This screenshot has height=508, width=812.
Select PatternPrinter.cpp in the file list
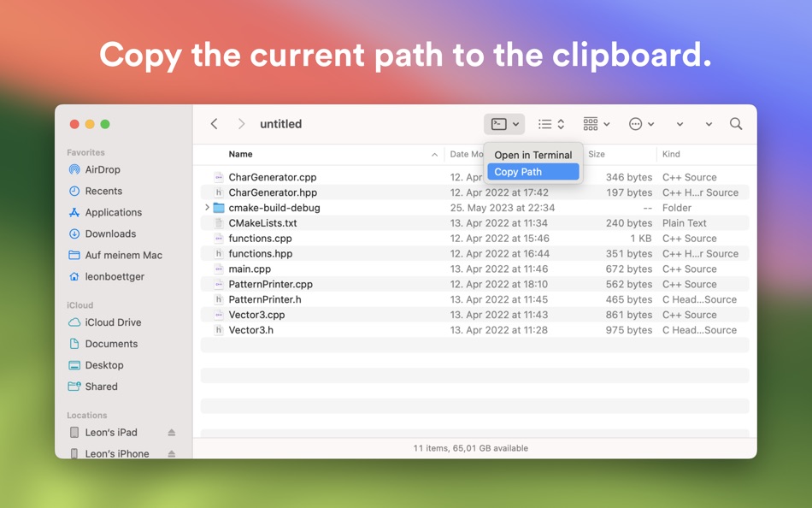coord(271,284)
